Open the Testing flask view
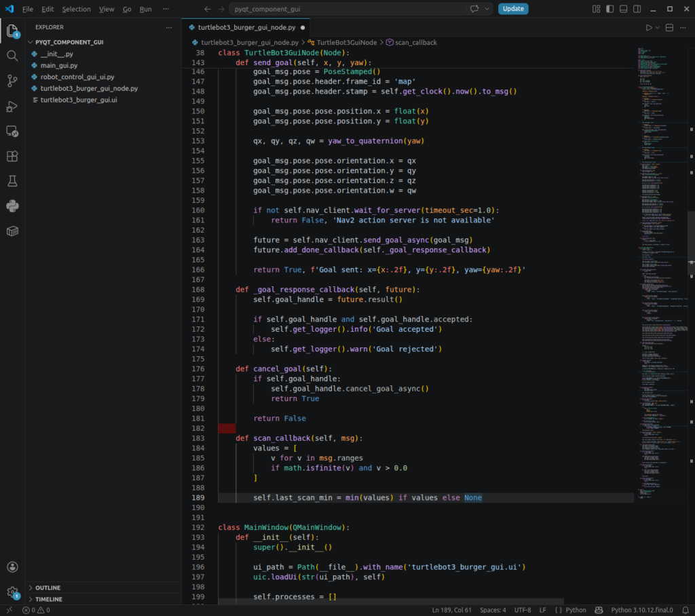695x616 pixels. [x=12, y=181]
